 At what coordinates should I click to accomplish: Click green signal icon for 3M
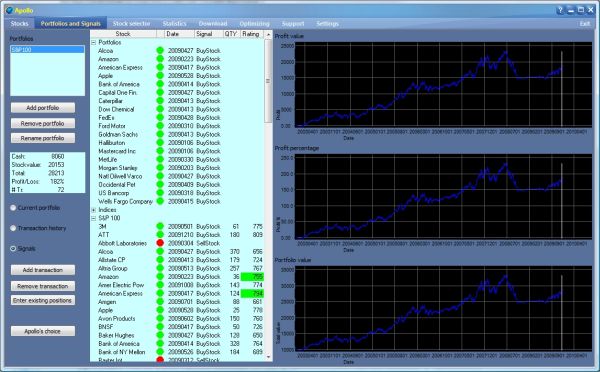tap(160, 226)
